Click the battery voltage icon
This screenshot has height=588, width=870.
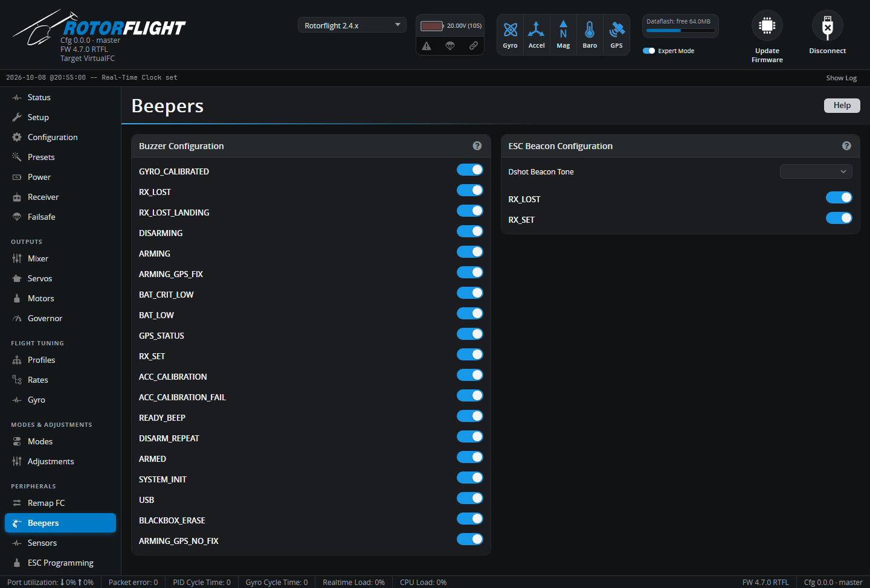click(432, 26)
